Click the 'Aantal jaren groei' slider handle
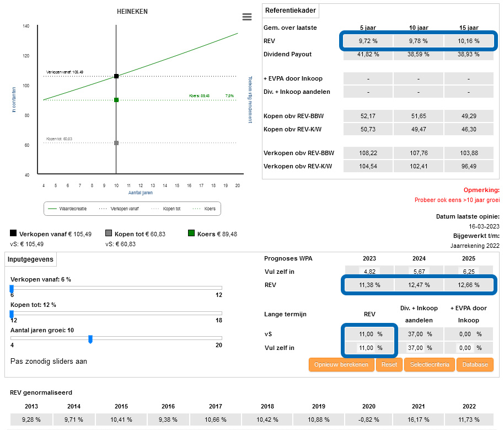 pos(90,339)
